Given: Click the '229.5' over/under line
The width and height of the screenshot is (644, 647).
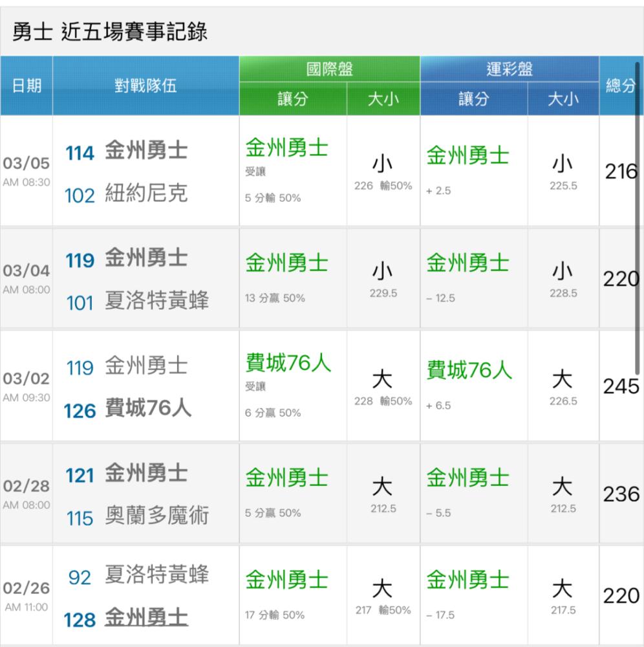Looking at the screenshot, I should pos(383,293).
